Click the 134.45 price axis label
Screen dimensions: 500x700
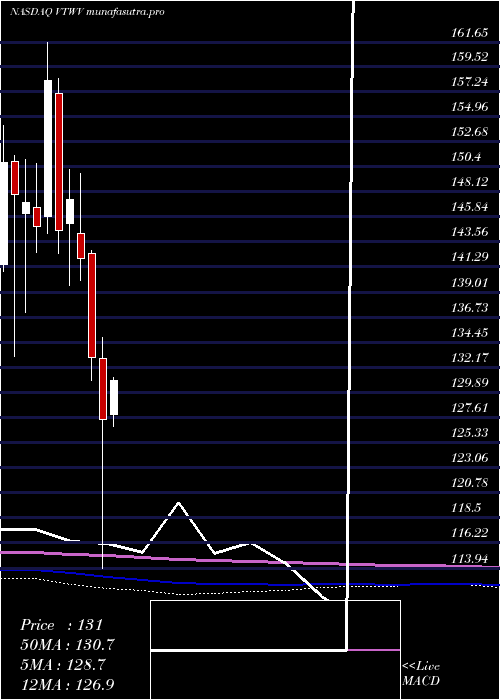(470, 333)
